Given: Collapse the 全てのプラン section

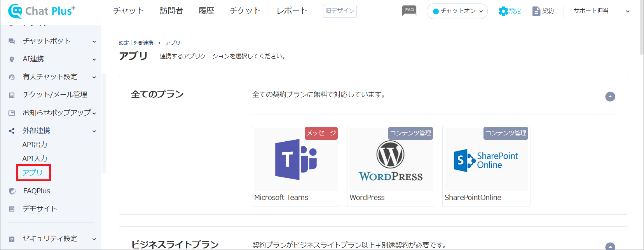Looking at the screenshot, I should [610, 97].
